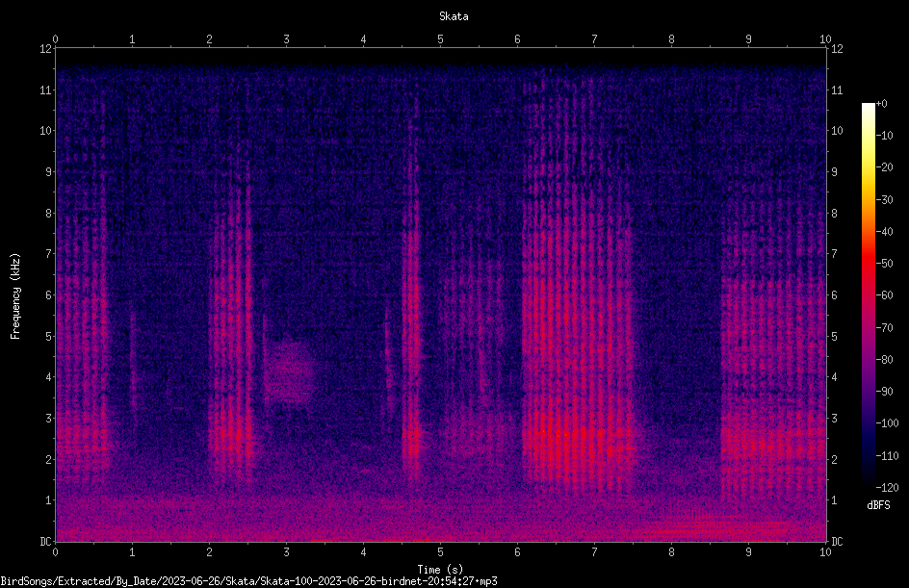Screen dimensions: 909x588
Task: Click the "5" tick on top time axis
Action: pyautogui.click(x=441, y=39)
